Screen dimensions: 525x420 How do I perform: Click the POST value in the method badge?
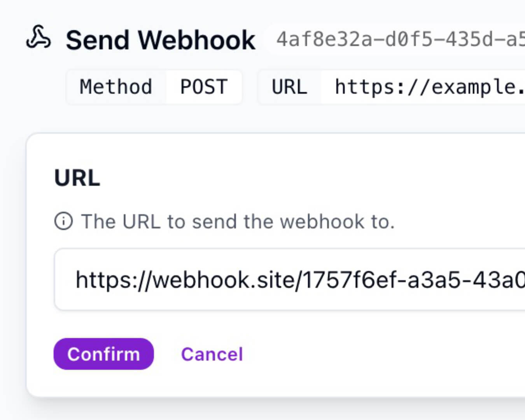(x=203, y=87)
